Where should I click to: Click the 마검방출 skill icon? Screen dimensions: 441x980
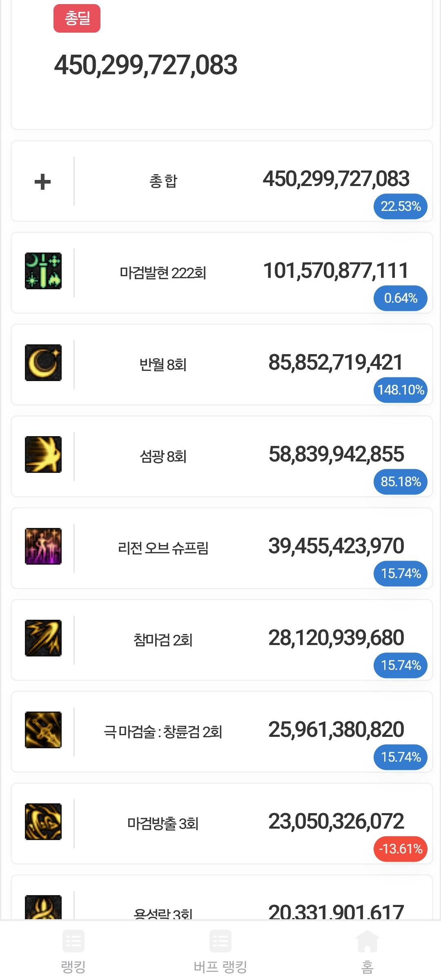[43, 822]
